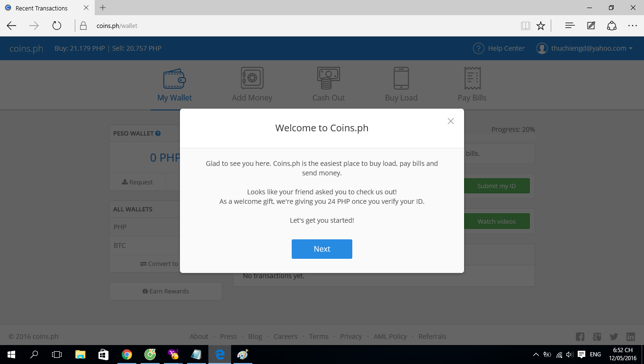Make a Web Note in Edge
The image size is (644, 364).
591,26
